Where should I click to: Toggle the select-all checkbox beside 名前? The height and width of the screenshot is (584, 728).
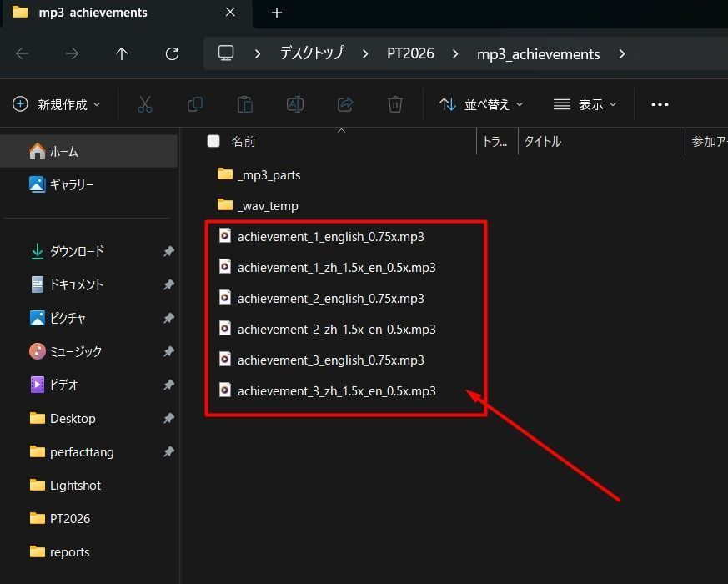[213, 141]
